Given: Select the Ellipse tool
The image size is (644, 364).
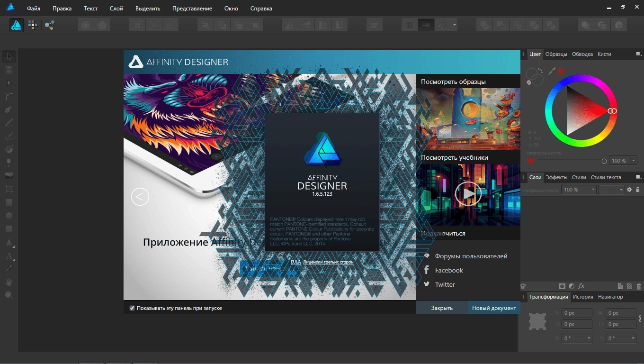Looking at the screenshot, I should point(9,215).
